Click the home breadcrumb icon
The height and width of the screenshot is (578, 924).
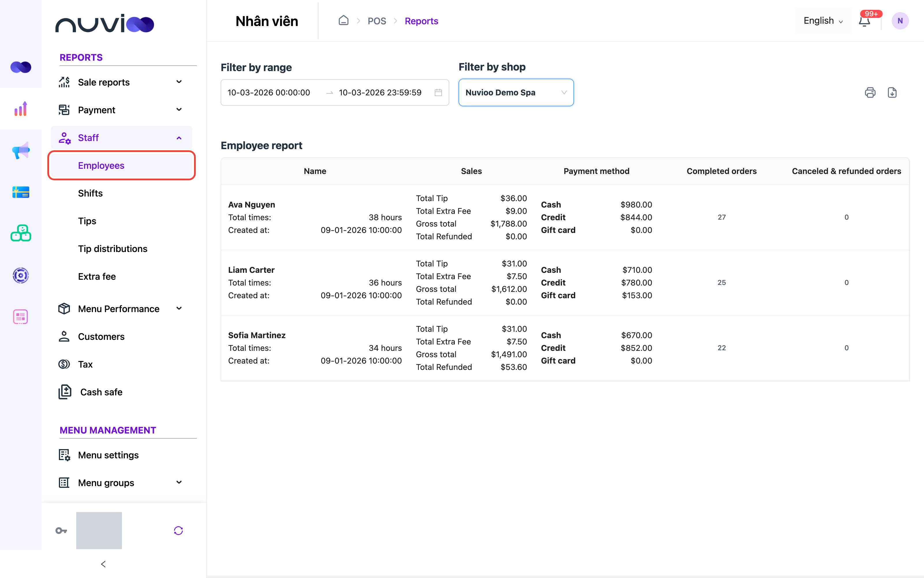343,21
